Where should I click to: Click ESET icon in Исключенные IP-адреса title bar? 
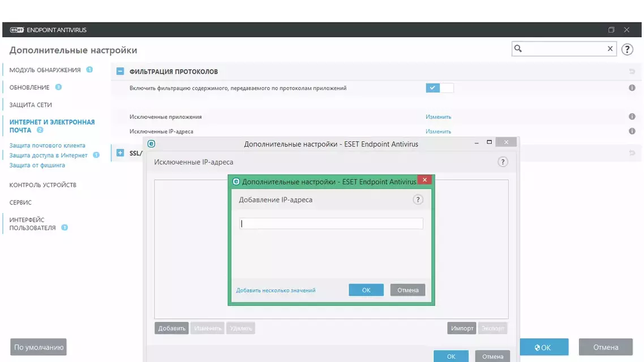(x=151, y=144)
